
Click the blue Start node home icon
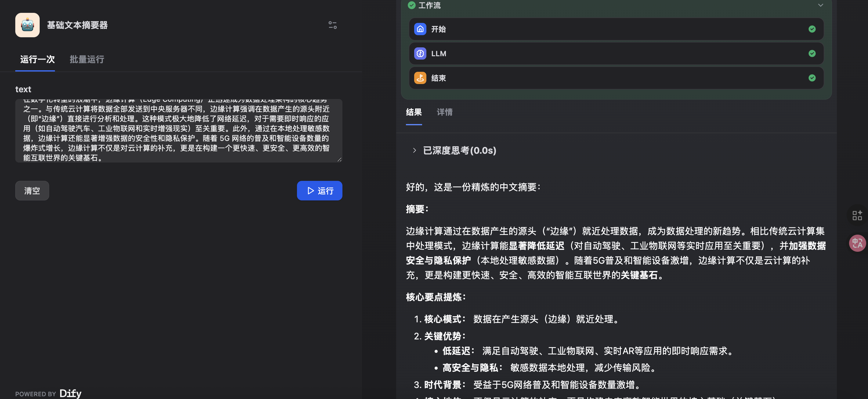point(420,29)
